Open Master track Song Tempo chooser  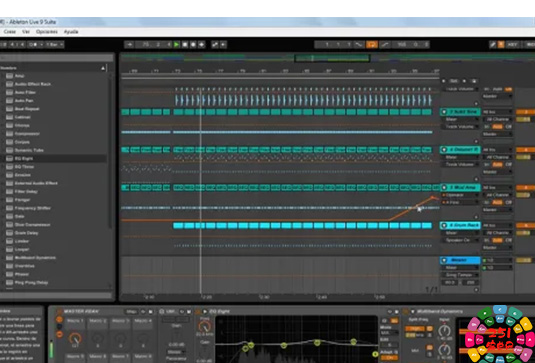(x=461, y=275)
